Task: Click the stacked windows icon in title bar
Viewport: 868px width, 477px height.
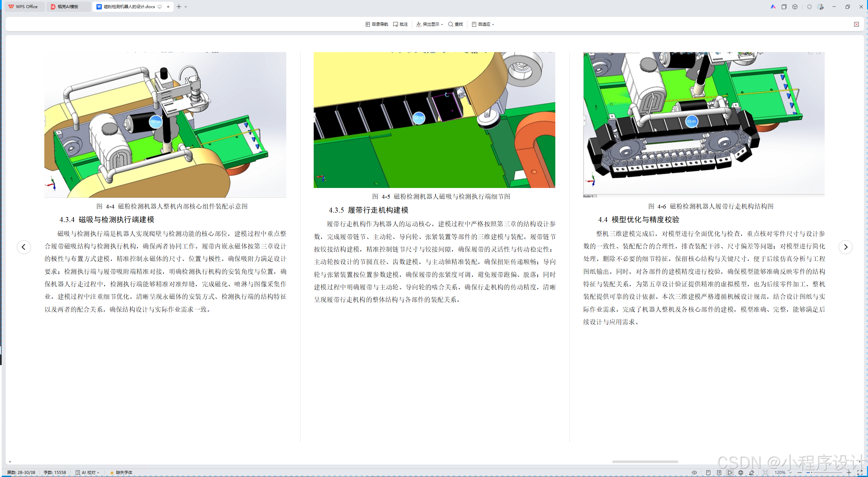Action: coord(784,7)
